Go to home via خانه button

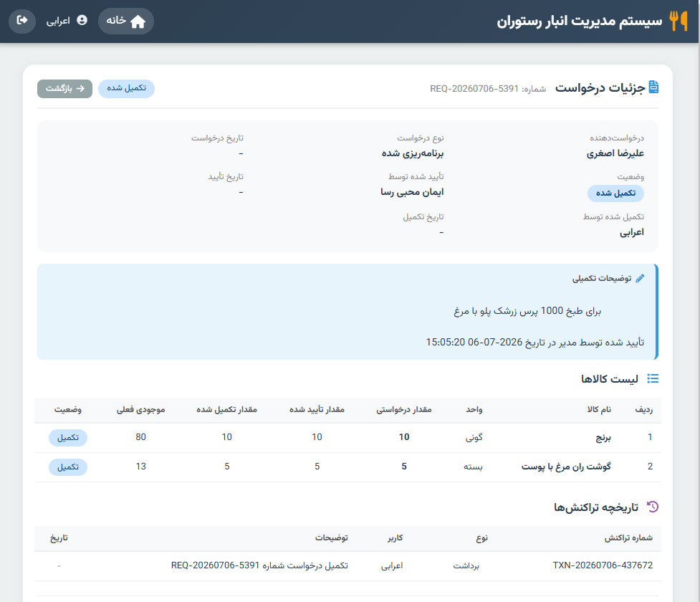126,21
